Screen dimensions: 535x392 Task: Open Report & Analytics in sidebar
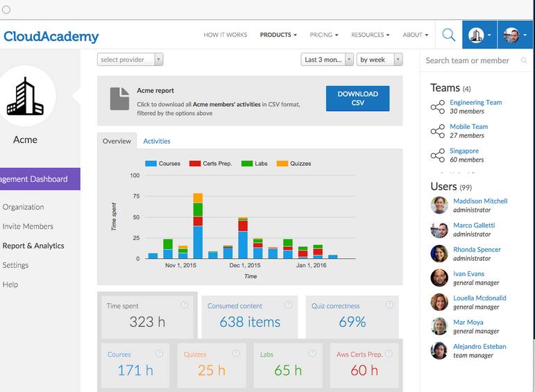tap(33, 246)
